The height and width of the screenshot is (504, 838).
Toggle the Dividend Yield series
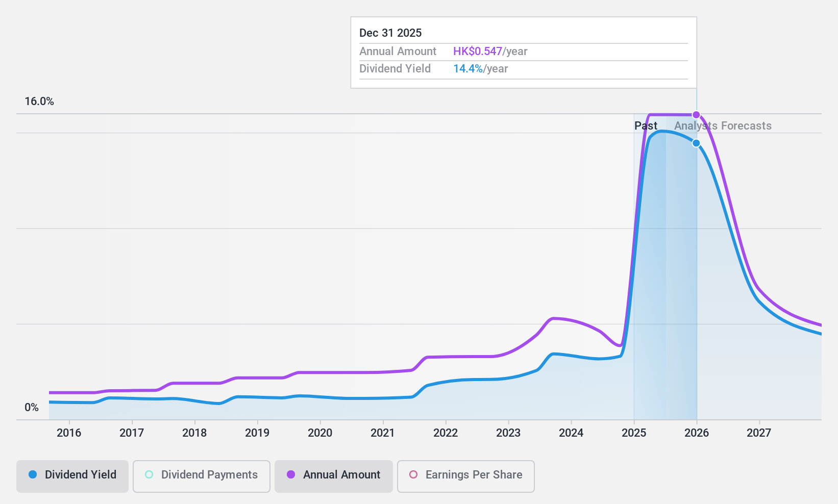(72, 476)
